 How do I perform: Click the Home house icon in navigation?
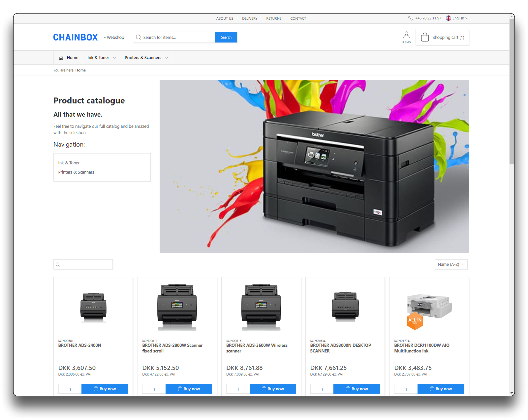tap(61, 58)
